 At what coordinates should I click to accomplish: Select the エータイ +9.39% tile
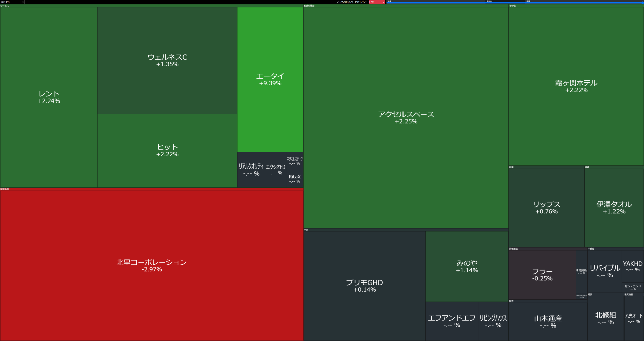pyautogui.click(x=270, y=80)
